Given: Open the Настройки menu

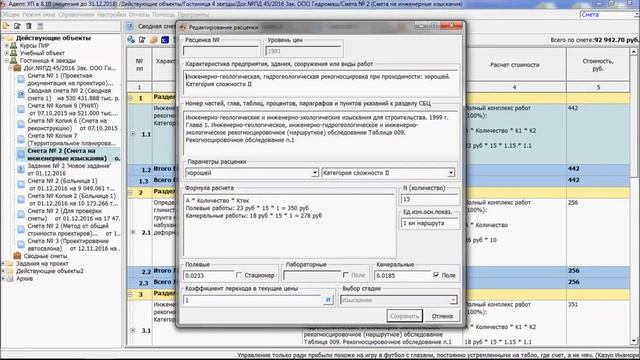Looking at the screenshot, I should pyautogui.click(x=112, y=14).
